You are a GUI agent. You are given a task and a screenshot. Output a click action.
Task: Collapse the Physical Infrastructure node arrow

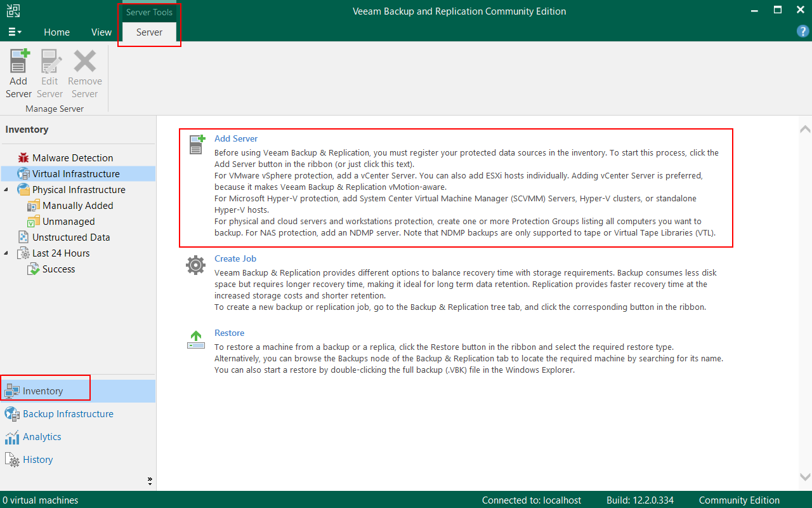pyautogui.click(x=6, y=189)
